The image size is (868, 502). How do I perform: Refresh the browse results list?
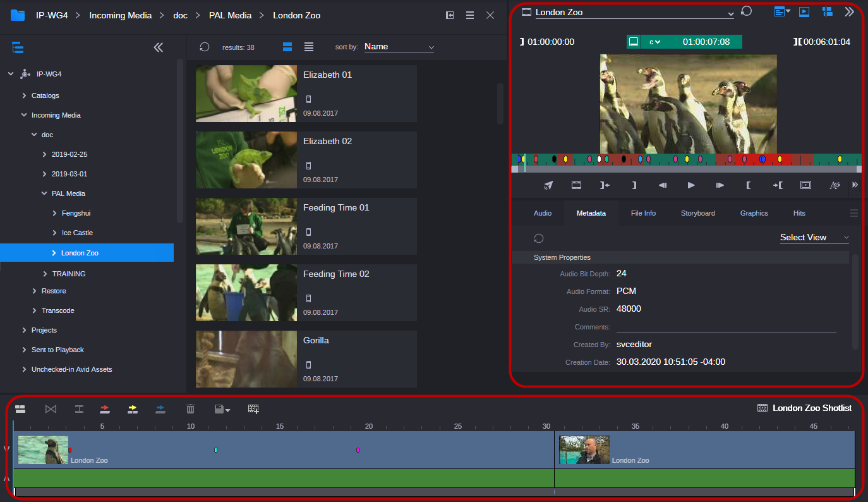[204, 47]
